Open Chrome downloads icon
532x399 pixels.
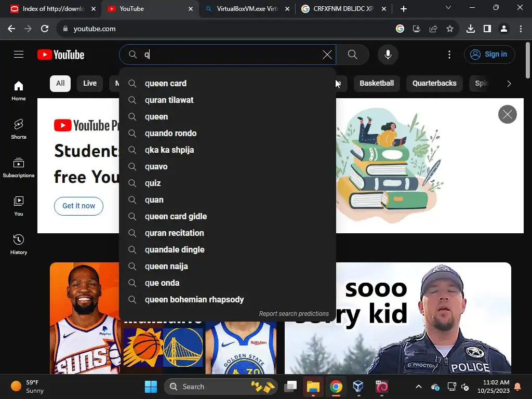[471, 29]
